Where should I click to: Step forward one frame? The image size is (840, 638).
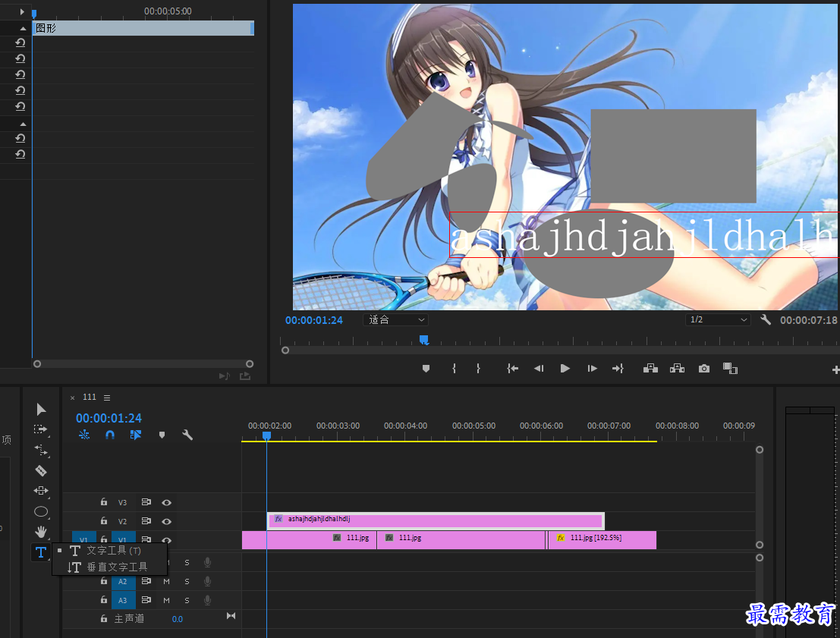(592, 369)
